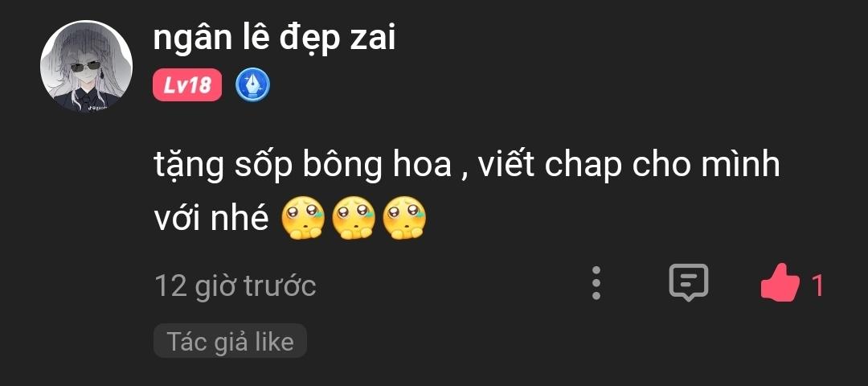The image size is (868, 386).
Task: Open the vertical three-dot options menu
Action: click(x=596, y=283)
